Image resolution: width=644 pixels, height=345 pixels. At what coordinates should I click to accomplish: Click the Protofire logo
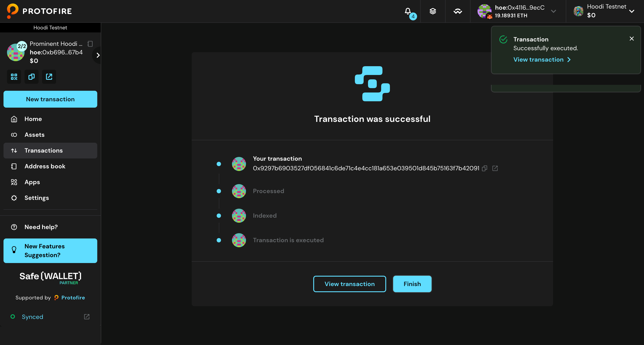(39, 11)
